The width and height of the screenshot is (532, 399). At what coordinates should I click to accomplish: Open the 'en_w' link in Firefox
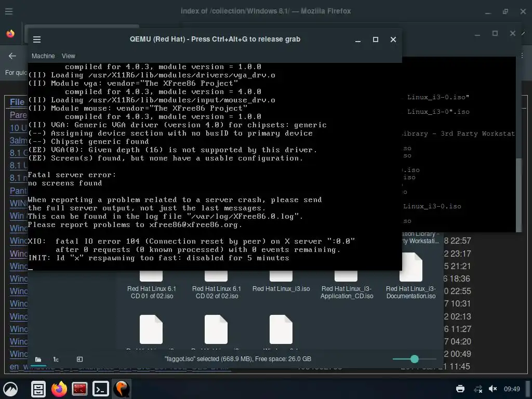pyautogui.click(x=18, y=366)
